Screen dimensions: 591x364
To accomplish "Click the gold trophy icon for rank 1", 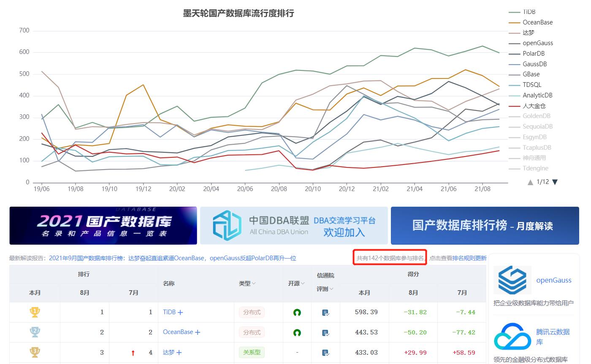I will [x=35, y=312].
